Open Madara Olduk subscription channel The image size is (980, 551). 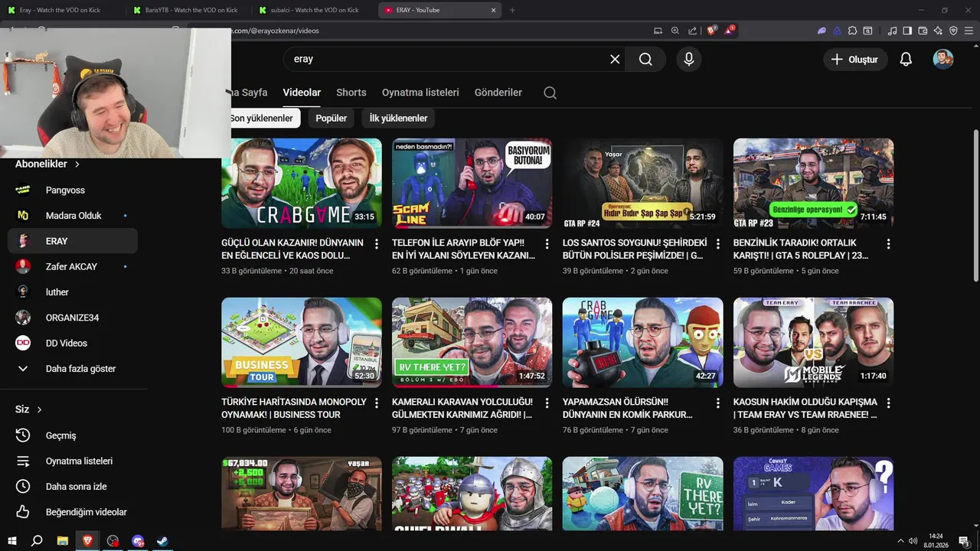click(73, 215)
